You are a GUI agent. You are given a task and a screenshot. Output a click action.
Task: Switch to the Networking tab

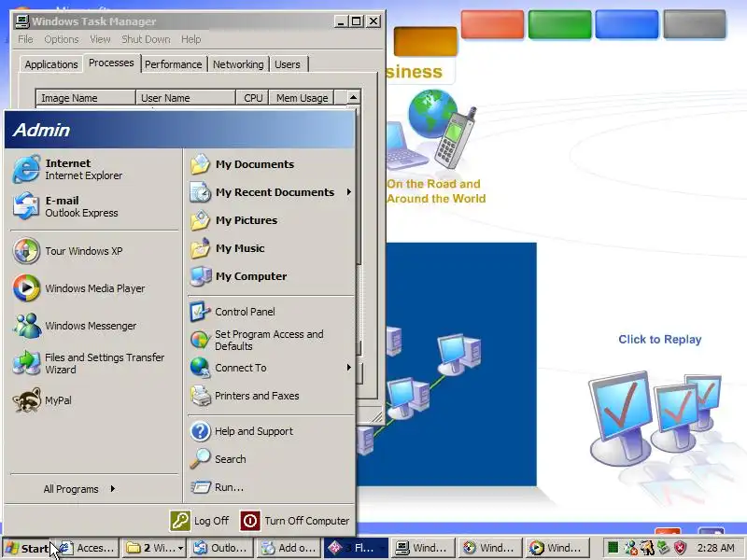(x=238, y=64)
